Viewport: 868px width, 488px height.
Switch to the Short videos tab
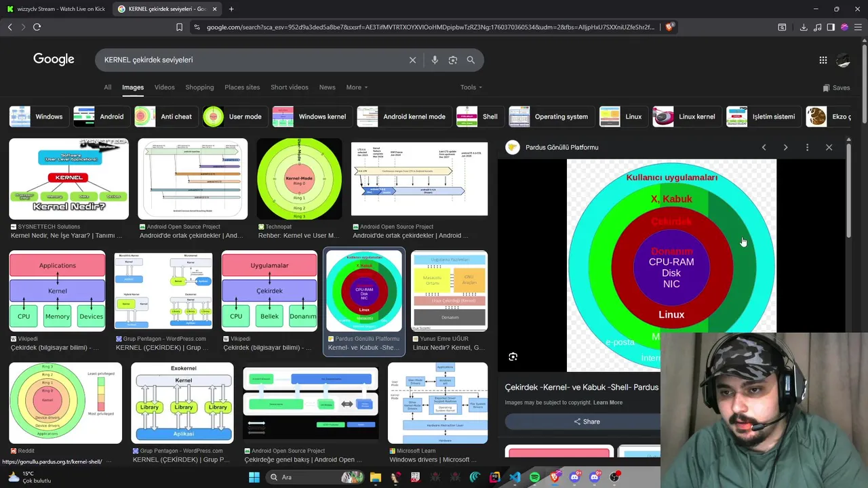(290, 87)
